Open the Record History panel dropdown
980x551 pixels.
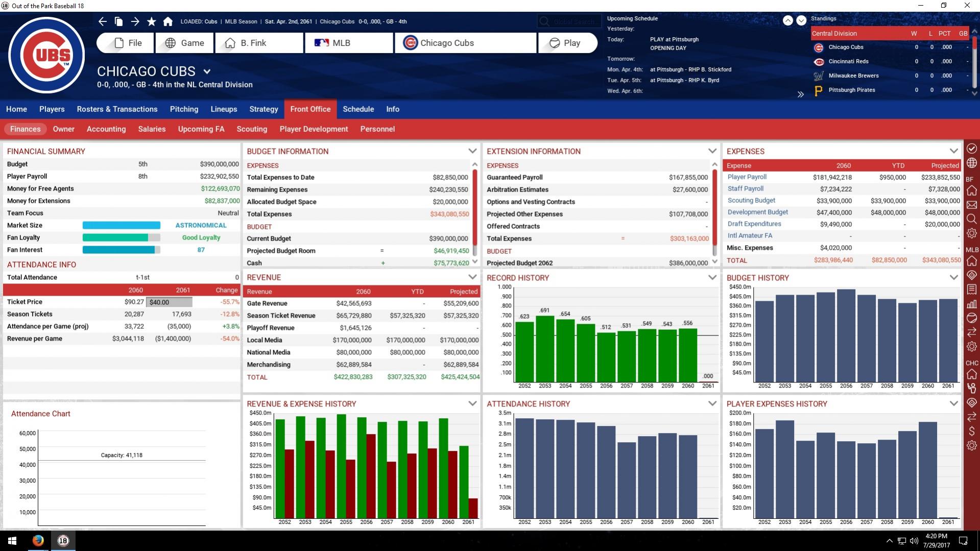click(712, 277)
